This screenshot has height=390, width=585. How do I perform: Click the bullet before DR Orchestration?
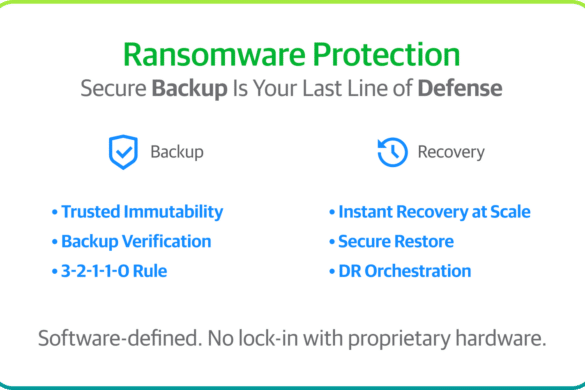coord(332,271)
